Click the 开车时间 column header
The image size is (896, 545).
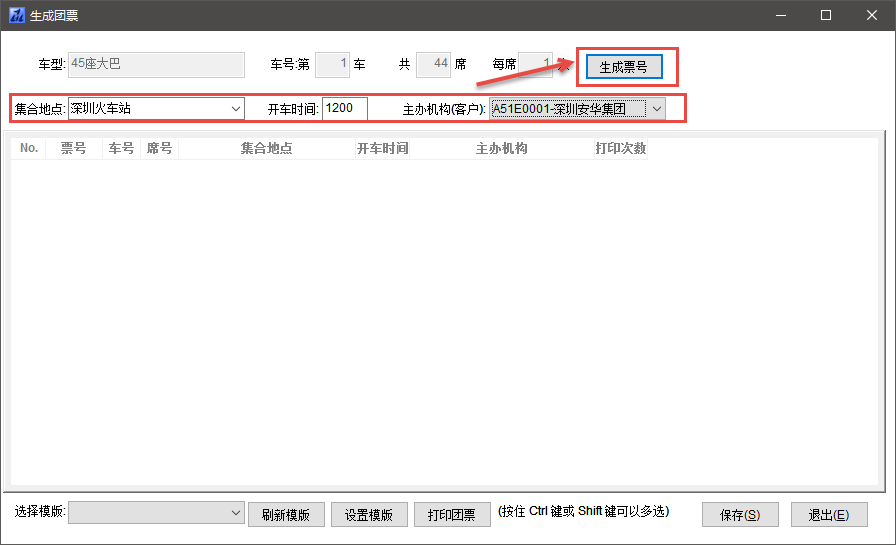click(382, 149)
